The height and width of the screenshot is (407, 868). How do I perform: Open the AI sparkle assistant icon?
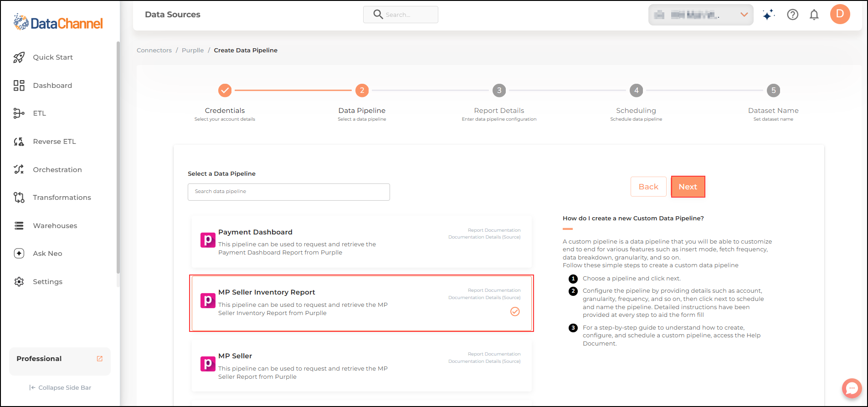click(769, 15)
